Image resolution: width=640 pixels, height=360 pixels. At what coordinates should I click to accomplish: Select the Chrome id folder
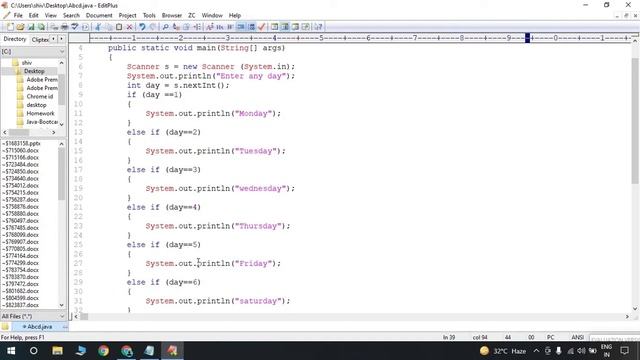pyautogui.click(x=40, y=96)
